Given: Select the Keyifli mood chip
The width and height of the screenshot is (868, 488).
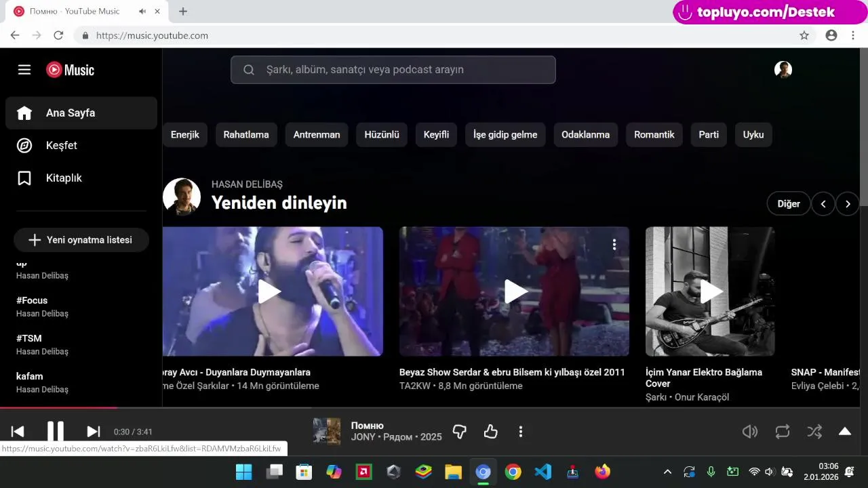Looking at the screenshot, I should click(437, 135).
